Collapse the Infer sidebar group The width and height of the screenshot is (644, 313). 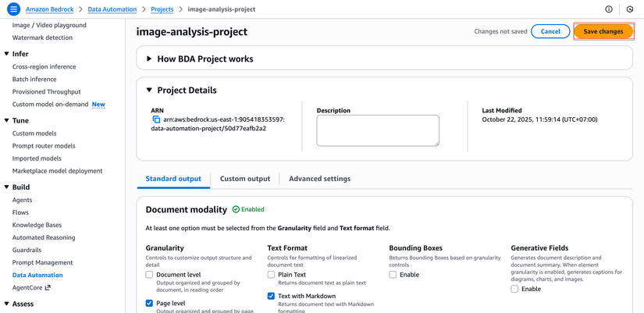point(7,54)
